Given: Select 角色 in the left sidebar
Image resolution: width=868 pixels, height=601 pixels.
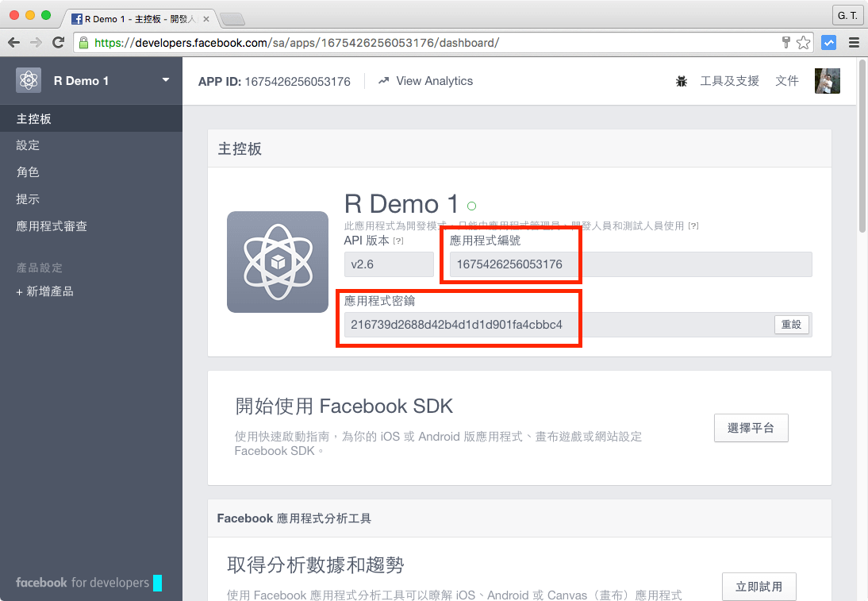Looking at the screenshot, I should coord(28,172).
